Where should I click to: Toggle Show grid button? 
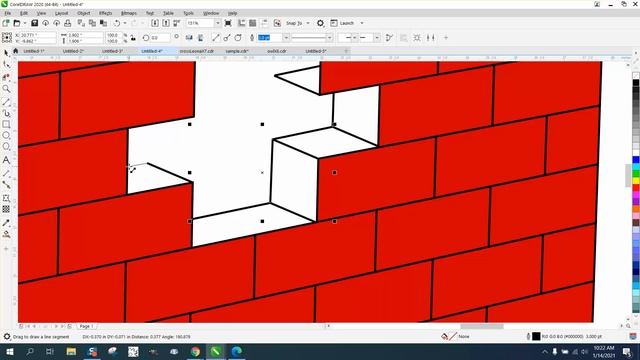(253, 23)
